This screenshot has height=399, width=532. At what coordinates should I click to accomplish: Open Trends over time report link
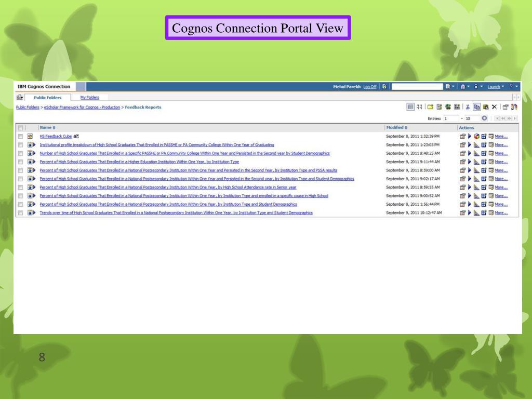176,212
